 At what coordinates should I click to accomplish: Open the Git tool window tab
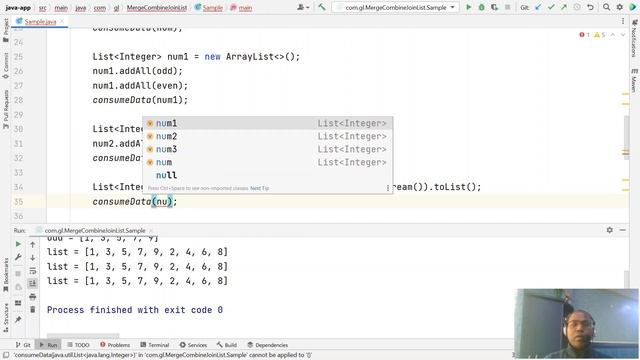click(23, 345)
